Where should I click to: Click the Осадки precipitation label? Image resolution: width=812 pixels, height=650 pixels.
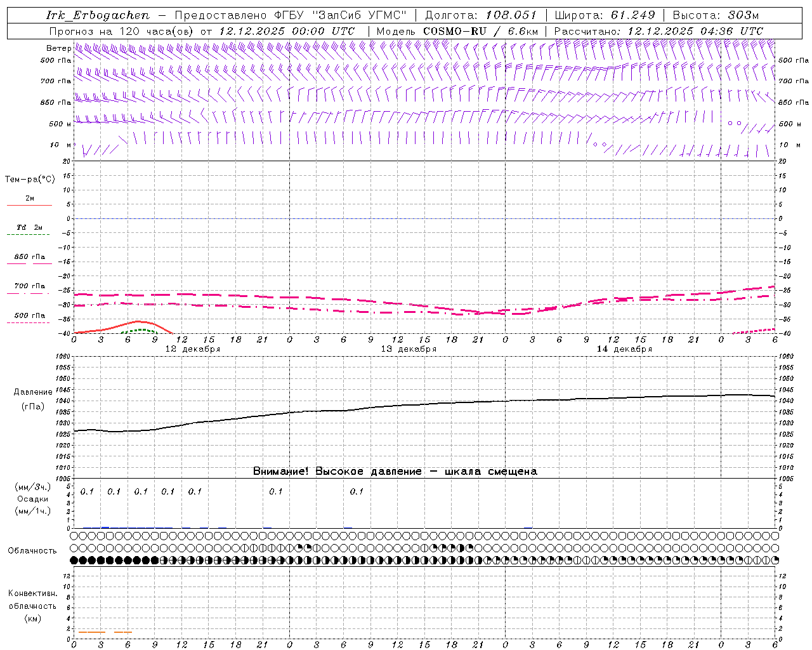coord(32,499)
